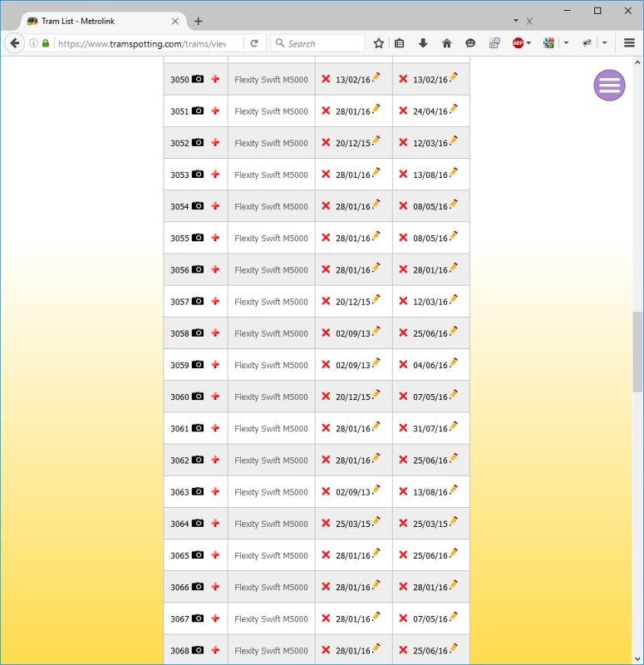Click the screenshot/QR toolbar icon
Screen dimensions: 644x665
point(494,43)
